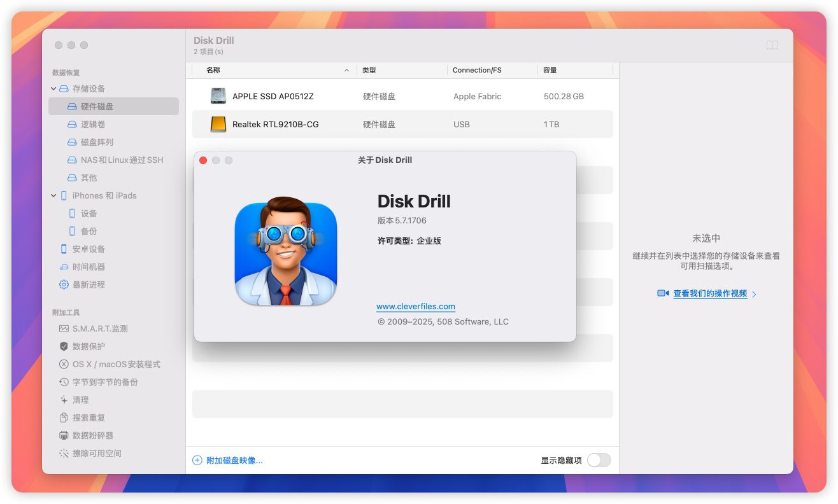Click 许可类型: 企业版 text in About
Screen dimensions: 838x504
pos(409,241)
